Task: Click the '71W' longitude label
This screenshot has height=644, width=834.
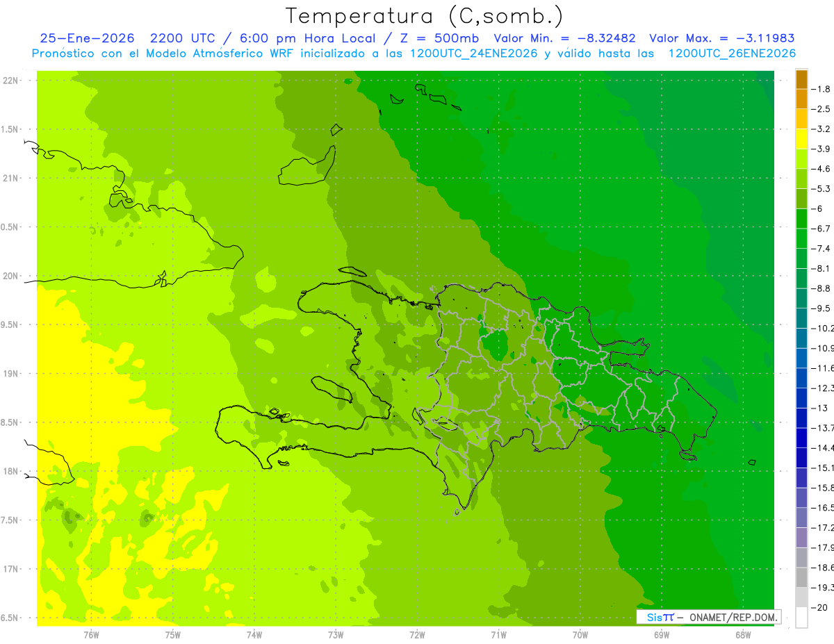Action: [498, 634]
